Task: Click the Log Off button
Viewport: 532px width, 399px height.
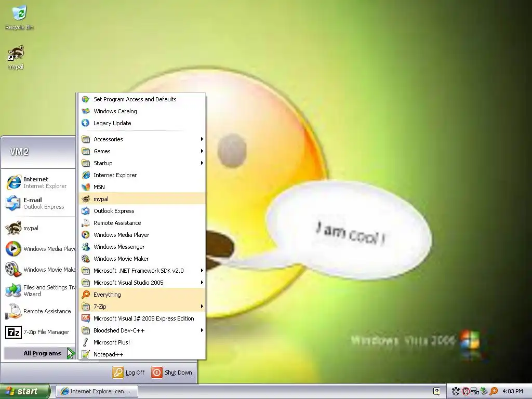Action: tap(129, 372)
